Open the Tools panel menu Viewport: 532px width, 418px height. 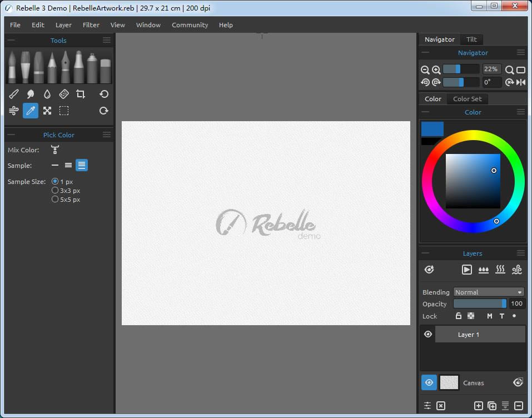click(107, 41)
